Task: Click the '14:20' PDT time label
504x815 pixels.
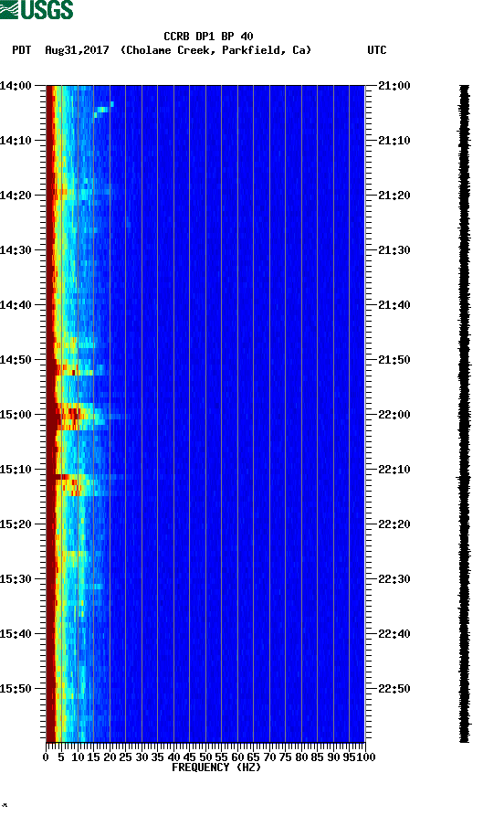Action: tap(16, 196)
